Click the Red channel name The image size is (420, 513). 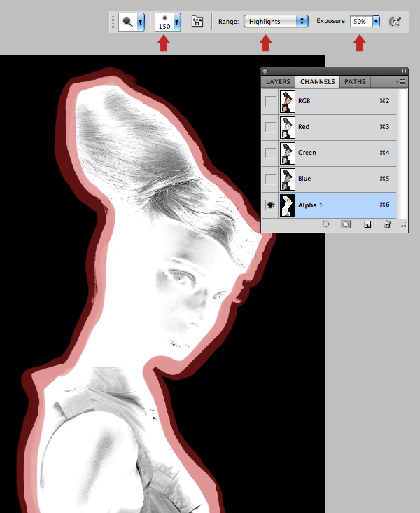coord(303,127)
